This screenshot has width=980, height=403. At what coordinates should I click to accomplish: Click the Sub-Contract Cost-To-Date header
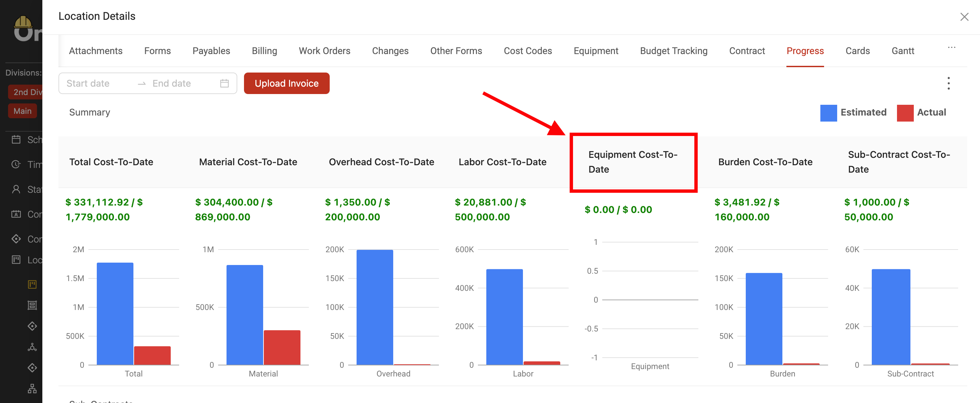pyautogui.click(x=899, y=162)
